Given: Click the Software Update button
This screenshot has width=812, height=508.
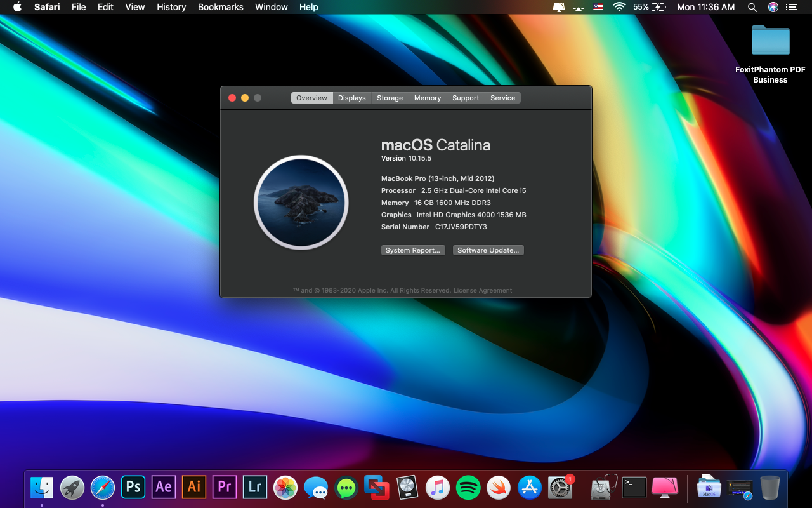Looking at the screenshot, I should point(488,250).
